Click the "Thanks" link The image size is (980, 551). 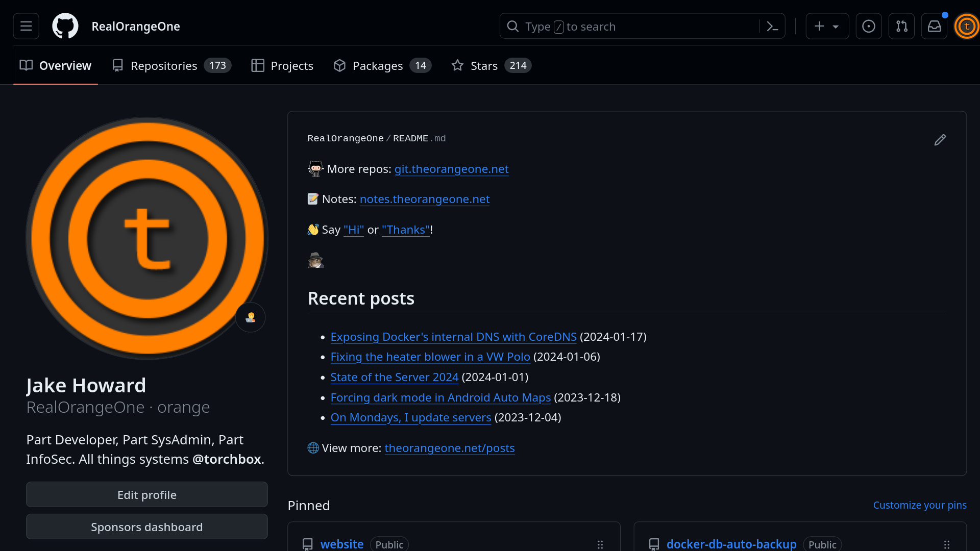click(x=406, y=230)
